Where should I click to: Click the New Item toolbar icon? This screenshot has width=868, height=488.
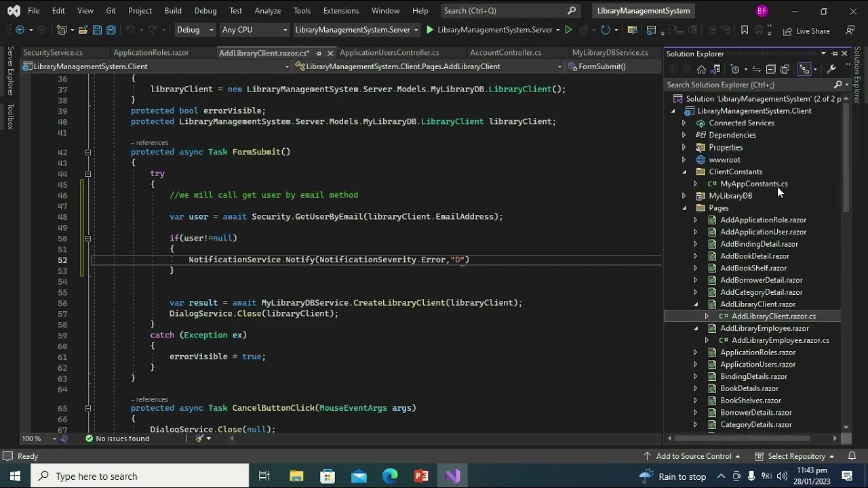coord(62,30)
